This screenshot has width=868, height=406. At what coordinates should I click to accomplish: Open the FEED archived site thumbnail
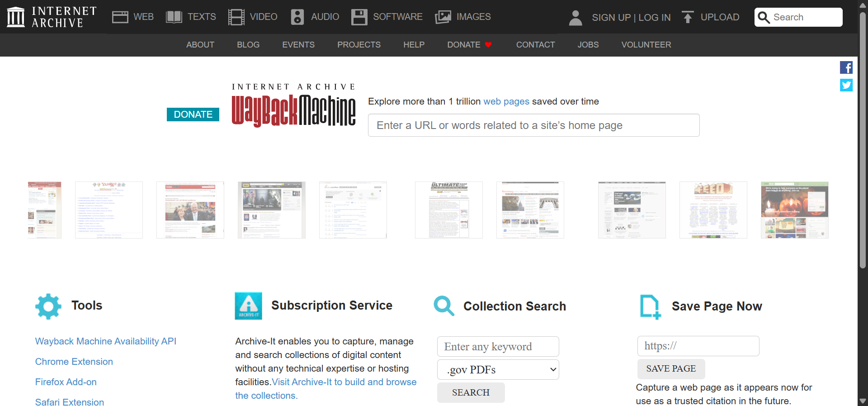[713, 210]
